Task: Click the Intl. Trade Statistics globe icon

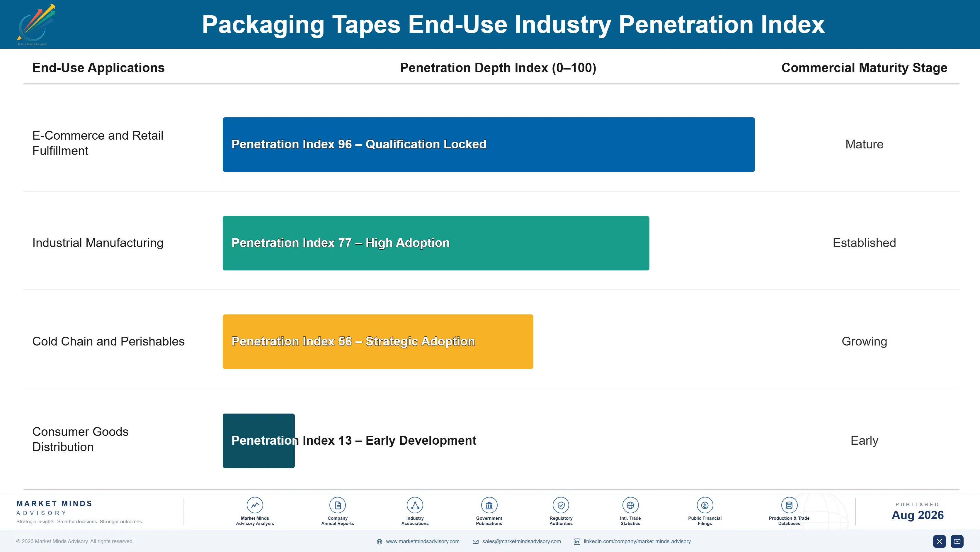Action: pyautogui.click(x=630, y=505)
